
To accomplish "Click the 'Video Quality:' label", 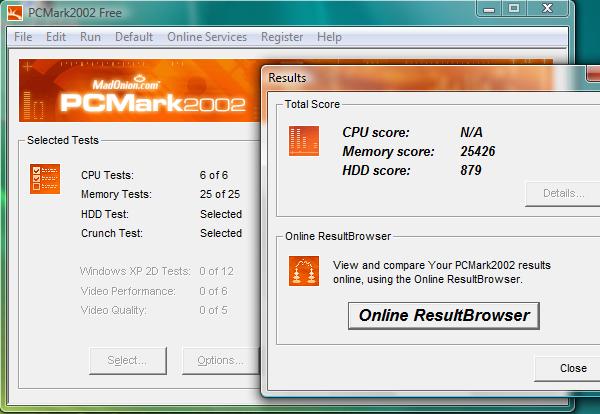I will [114, 310].
